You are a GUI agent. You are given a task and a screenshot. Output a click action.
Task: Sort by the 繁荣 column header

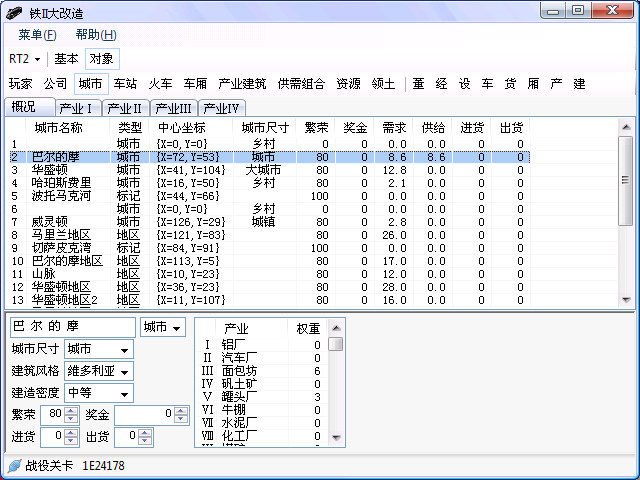(x=316, y=128)
